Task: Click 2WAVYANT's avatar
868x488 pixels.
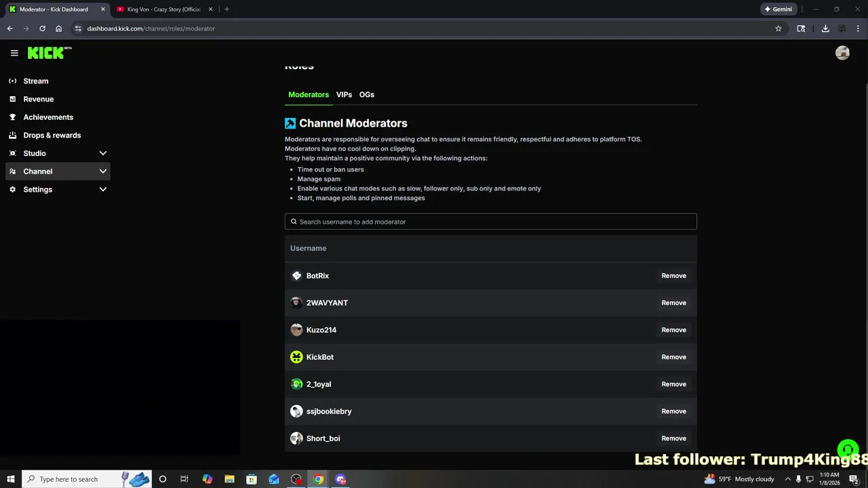Action: point(296,303)
